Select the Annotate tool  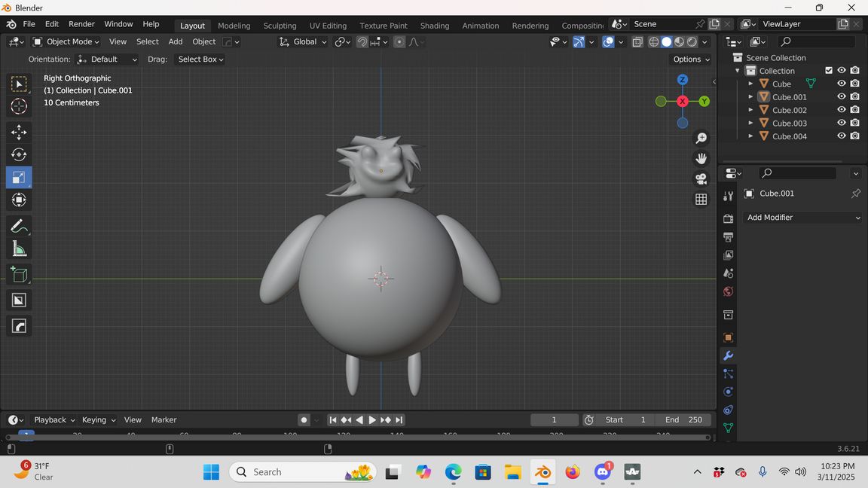tap(19, 226)
